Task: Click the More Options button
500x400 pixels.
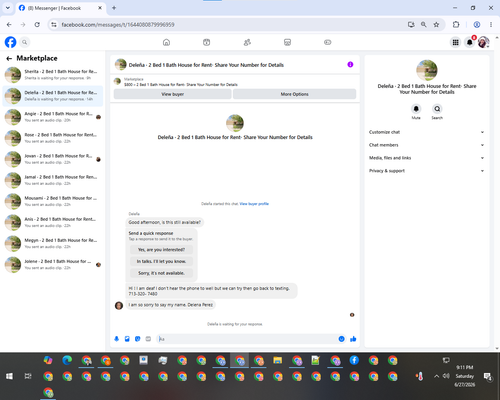Action: pyautogui.click(x=294, y=94)
